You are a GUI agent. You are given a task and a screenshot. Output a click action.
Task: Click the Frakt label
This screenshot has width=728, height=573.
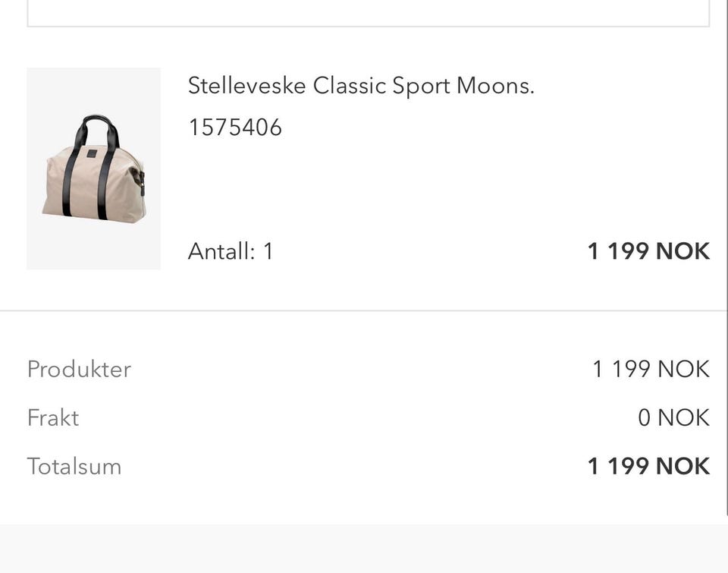tap(53, 417)
